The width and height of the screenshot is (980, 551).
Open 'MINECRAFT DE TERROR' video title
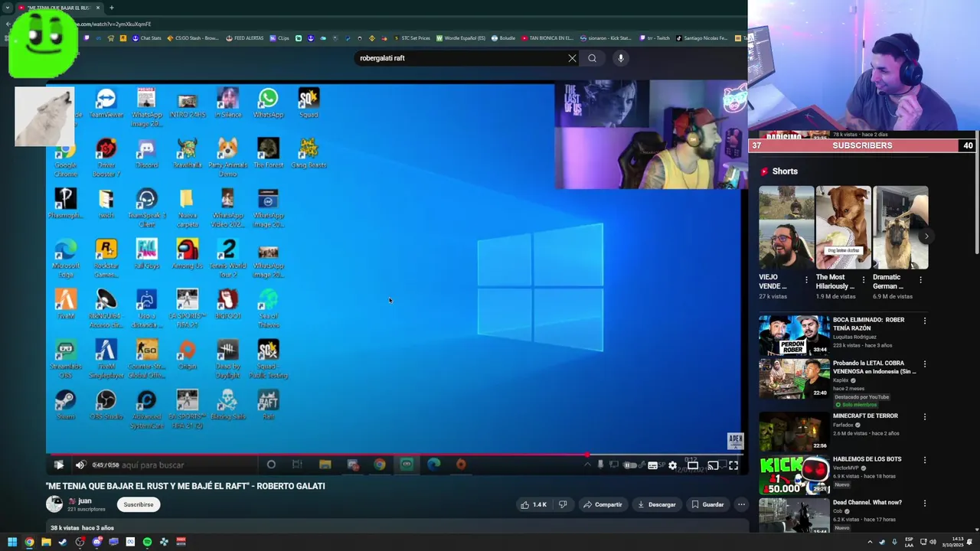pyautogui.click(x=865, y=416)
